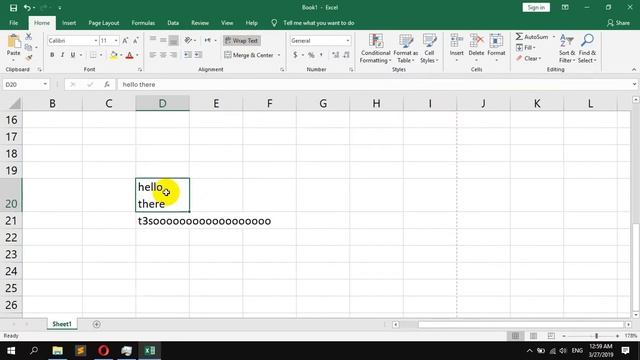Add a new sheet with plus icon
The image size is (640, 360).
(96, 324)
